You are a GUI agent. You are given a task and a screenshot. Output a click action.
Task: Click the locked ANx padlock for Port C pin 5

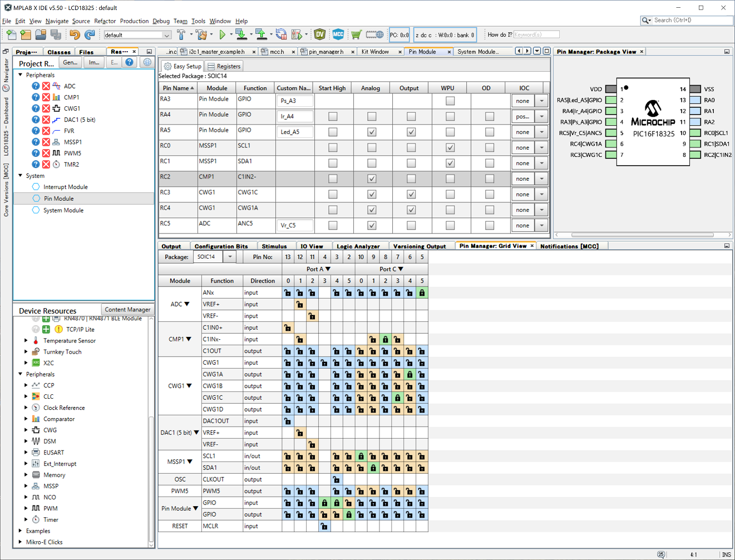pyautogui.click(x=422, y=293)
